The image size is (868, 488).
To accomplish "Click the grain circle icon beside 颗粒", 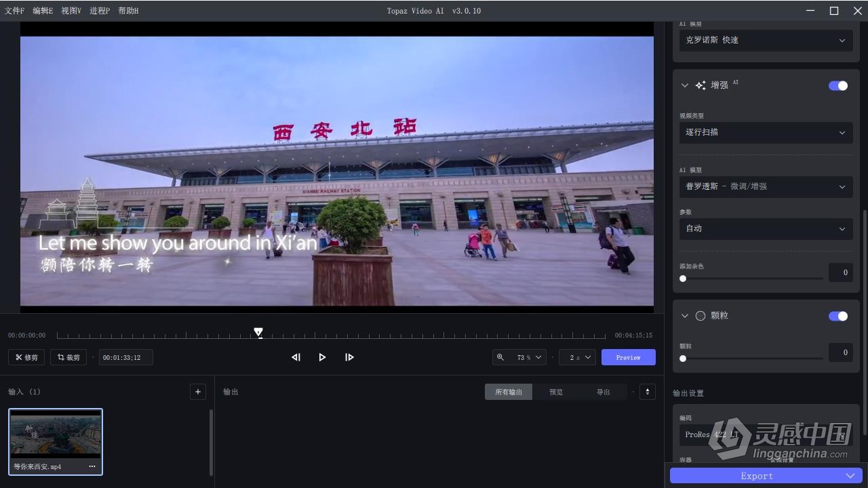I will tap(701, 315).
